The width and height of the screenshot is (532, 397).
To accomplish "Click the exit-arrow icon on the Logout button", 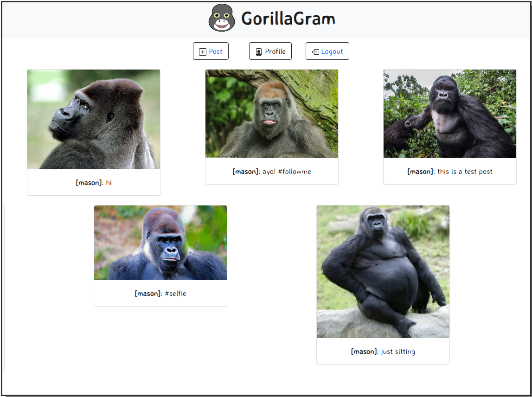I will 315,51.
